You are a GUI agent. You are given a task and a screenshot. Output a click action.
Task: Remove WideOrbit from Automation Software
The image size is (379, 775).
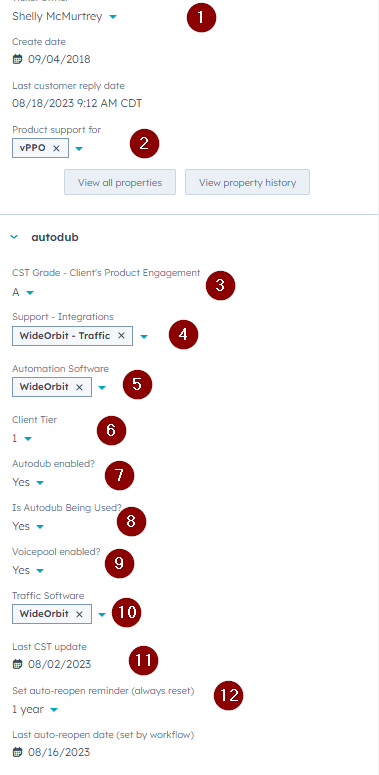coord(79,387)
